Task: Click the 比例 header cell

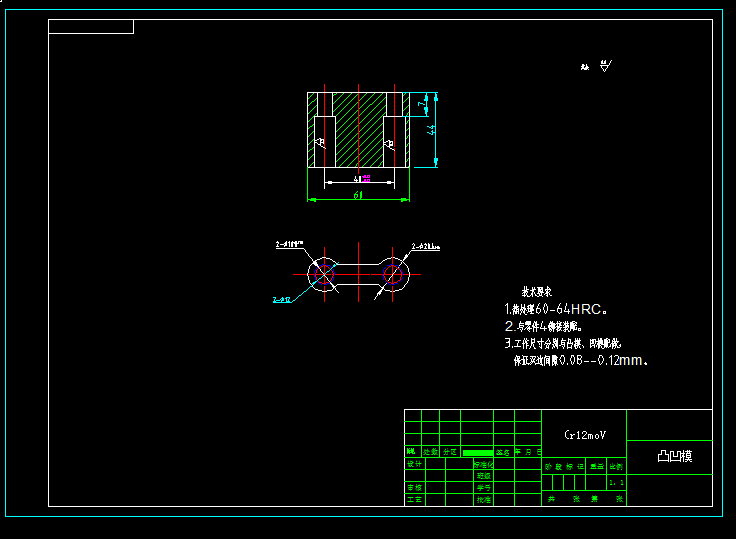Action: [616, 466]
